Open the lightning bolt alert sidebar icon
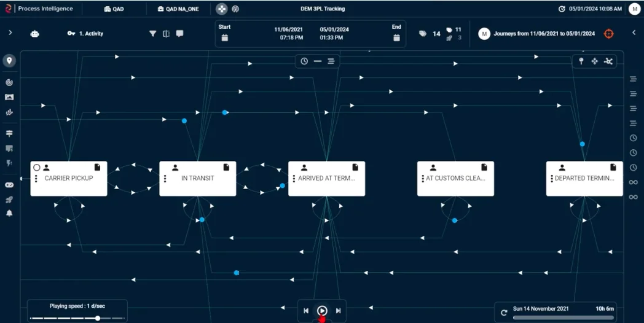The height and width of the screenshot is (323, 644). tap(9, 163)
